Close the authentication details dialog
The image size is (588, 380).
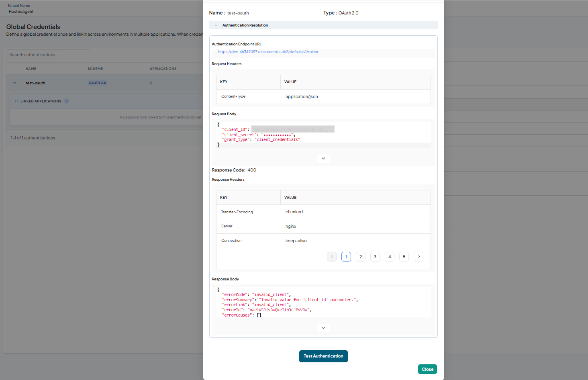[x=427, y=369]
